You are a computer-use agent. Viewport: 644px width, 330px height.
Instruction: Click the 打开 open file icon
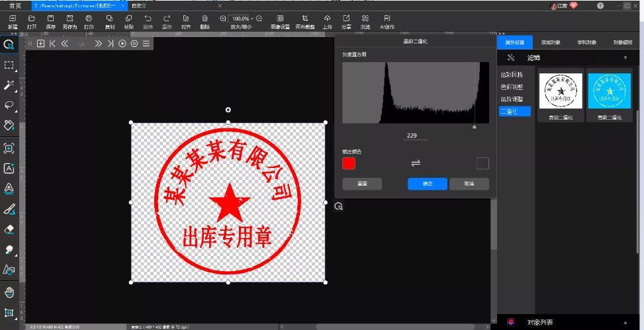[32, 19]
